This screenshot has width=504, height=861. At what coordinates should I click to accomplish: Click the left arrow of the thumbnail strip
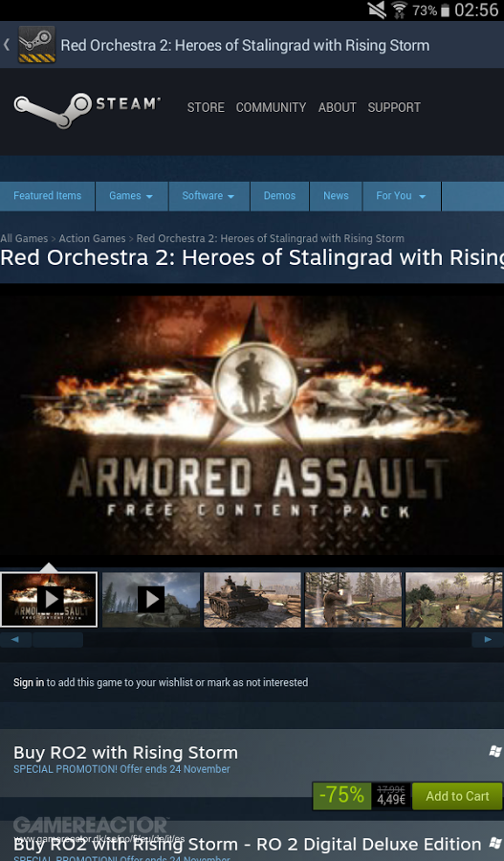coord(15,640)
